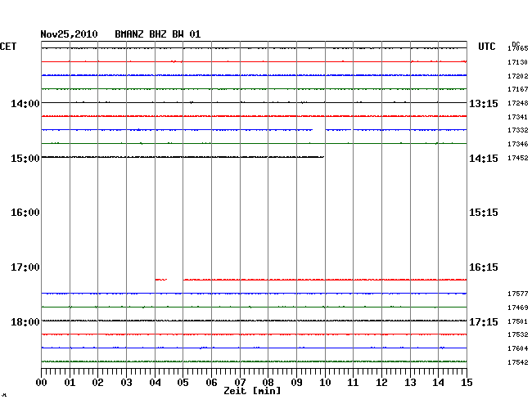Click the "15" minute axis label
Screen dimensions: 532x404
467,383
